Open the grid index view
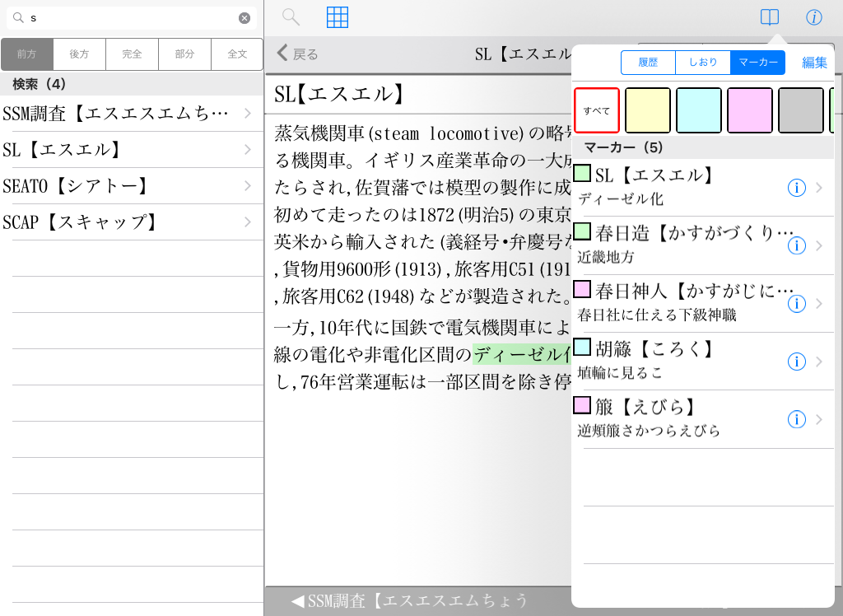The height and width of the screenshot is (616, 843). (x=338, y=17)
